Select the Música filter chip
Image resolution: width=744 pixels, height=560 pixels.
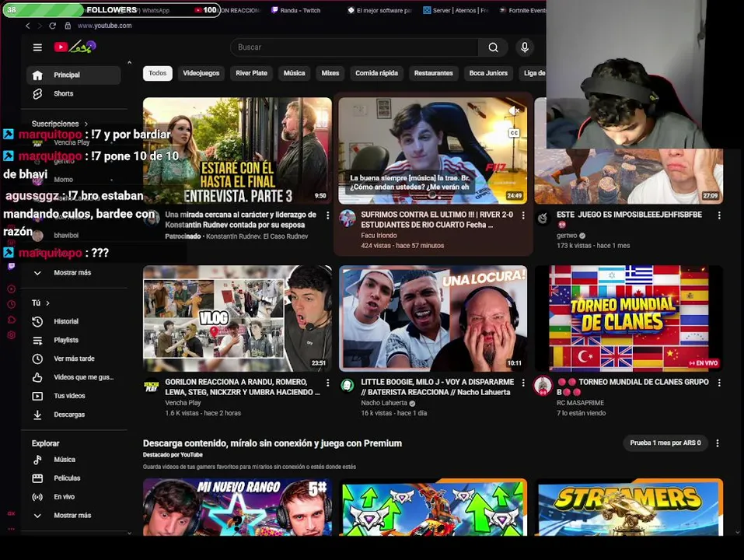pyautogui.click(x=294, y=73)
